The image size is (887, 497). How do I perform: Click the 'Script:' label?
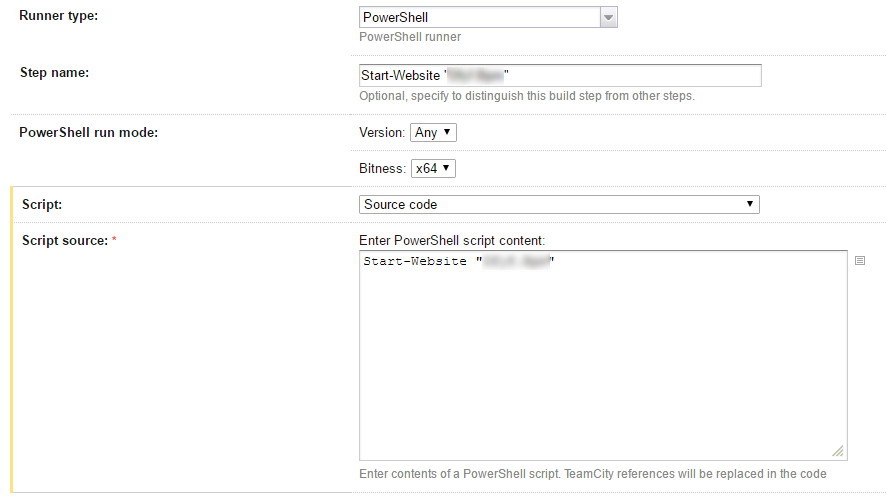42,203
